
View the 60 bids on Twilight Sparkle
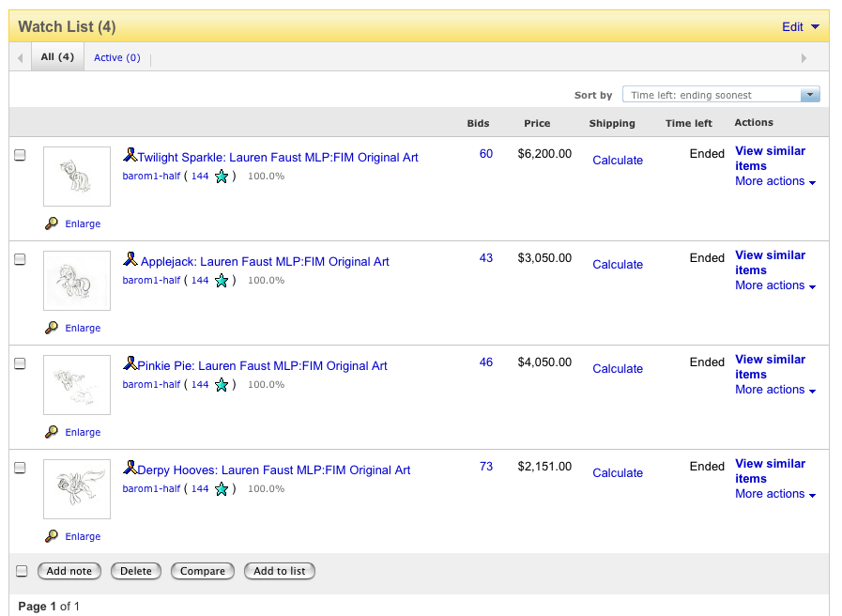pyautogui.click(x=486, y=154)
